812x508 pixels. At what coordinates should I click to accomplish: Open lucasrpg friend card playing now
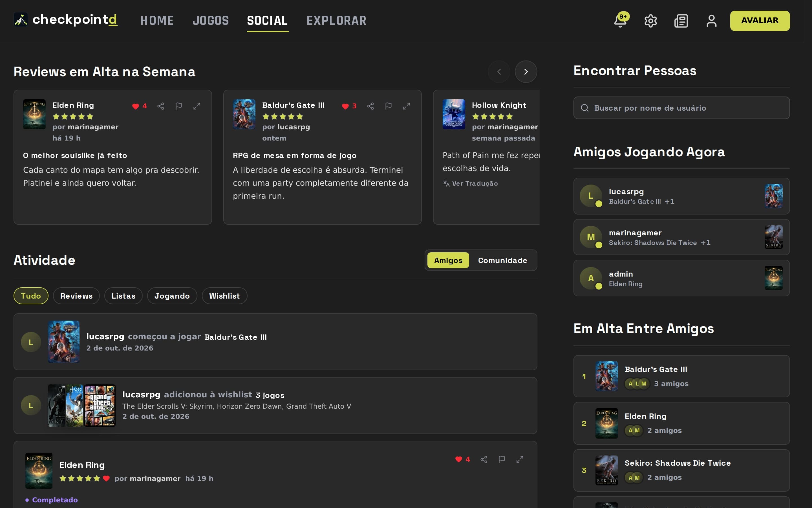pyautogui.click(x=681, y=196)
